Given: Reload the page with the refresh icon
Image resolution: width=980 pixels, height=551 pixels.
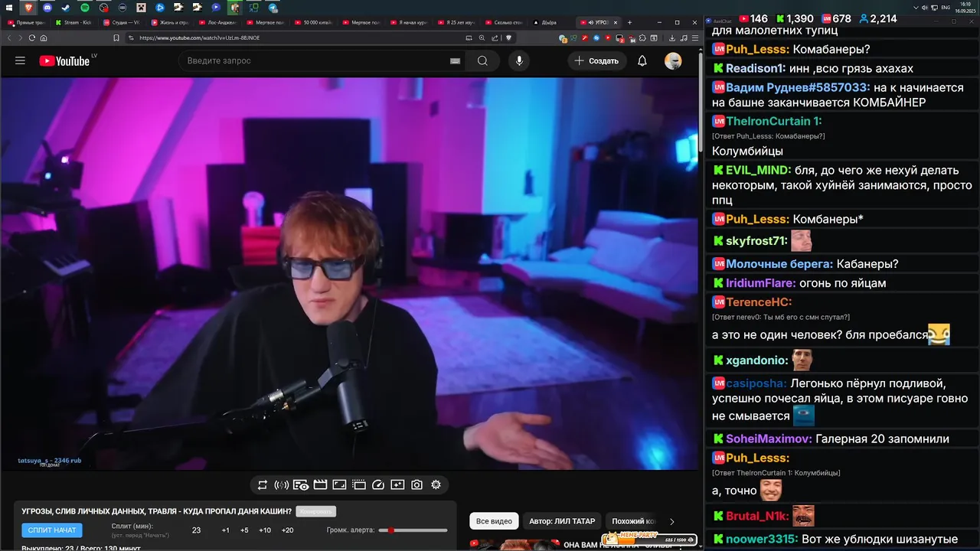Looking at the screenshot, I should [x=32, y=37].
